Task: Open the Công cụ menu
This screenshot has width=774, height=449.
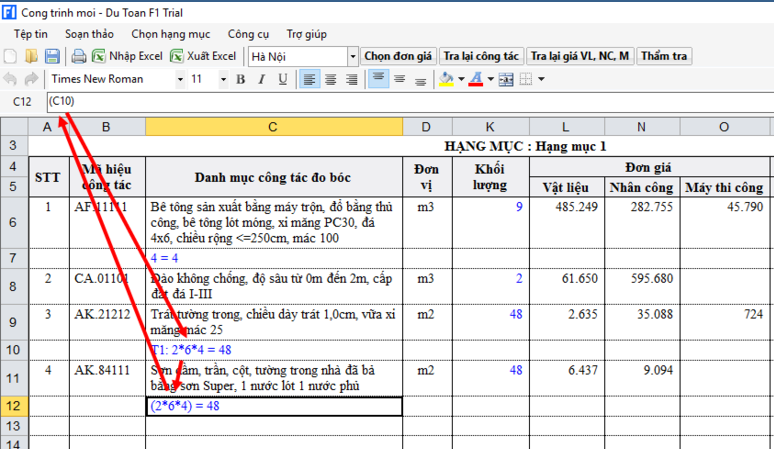Action: coord(248,33)
